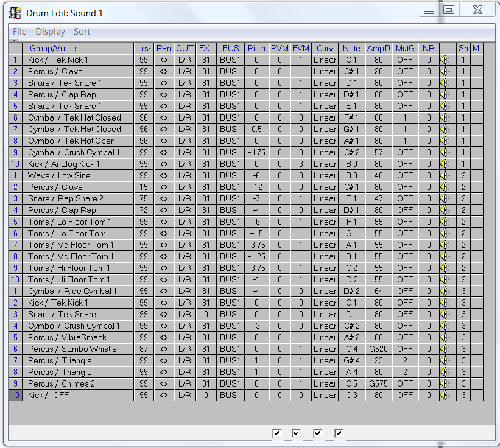This screenshot has height=448, width=500.
Task: Click the Ride Cymbal 1 speaker icon
Action: [445, 291]
